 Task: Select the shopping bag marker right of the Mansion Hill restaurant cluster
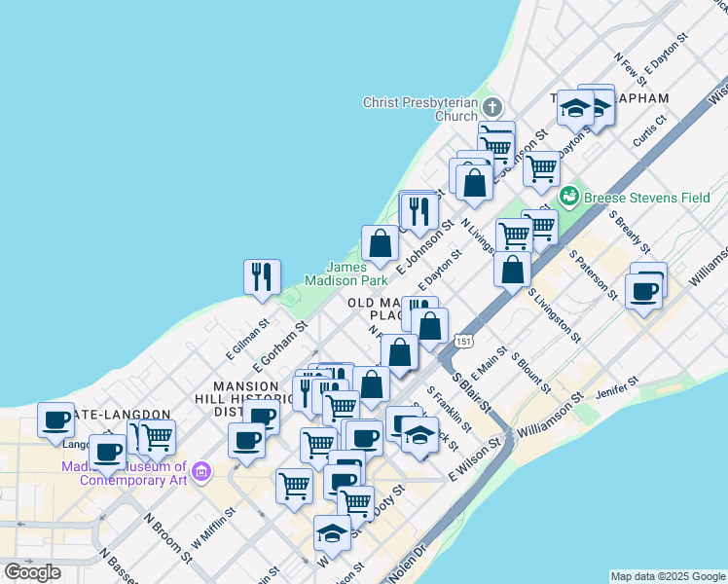(x=371, y=384)
